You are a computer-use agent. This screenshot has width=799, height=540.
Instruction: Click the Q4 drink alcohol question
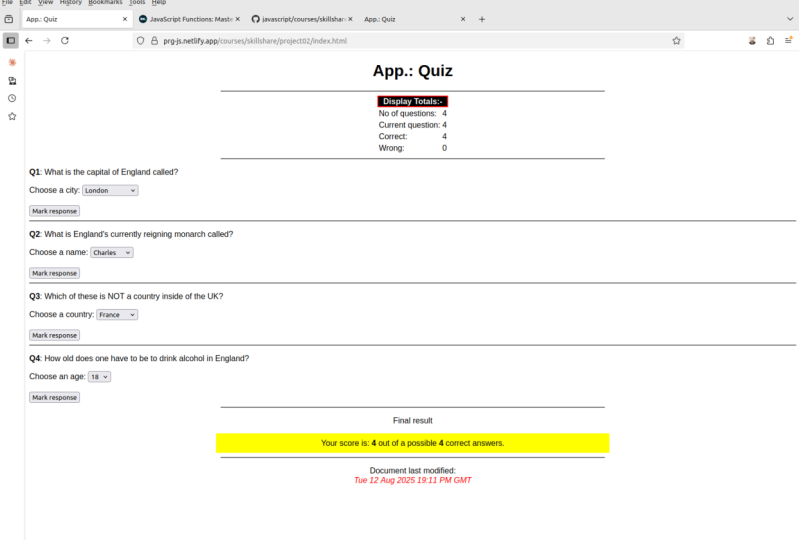coord(139,359)
